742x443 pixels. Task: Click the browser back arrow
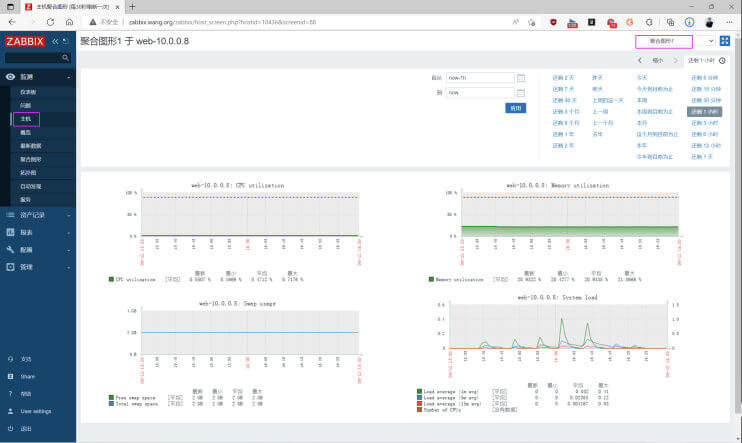[x=12, y=22]
